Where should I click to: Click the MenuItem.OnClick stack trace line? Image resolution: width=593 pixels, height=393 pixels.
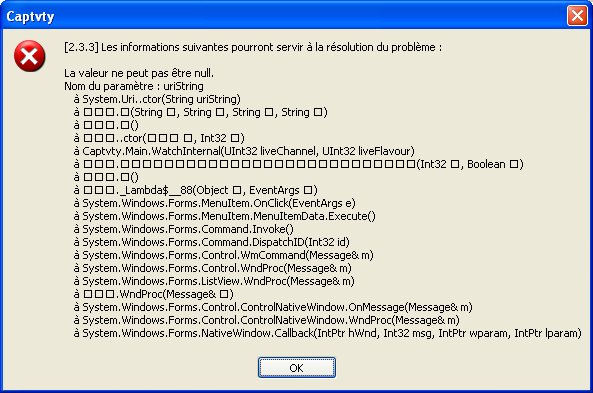(x=214, y=203)
